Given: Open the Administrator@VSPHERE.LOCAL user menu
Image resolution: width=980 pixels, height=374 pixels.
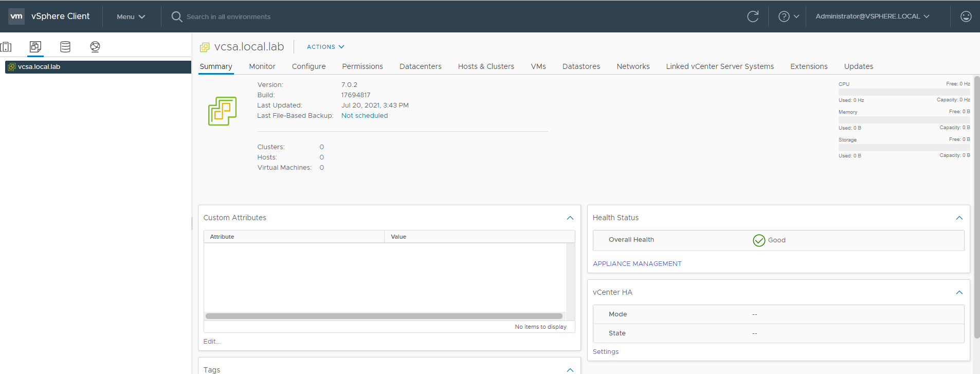Looking at the screenshot, I should (x=873, y=16).
